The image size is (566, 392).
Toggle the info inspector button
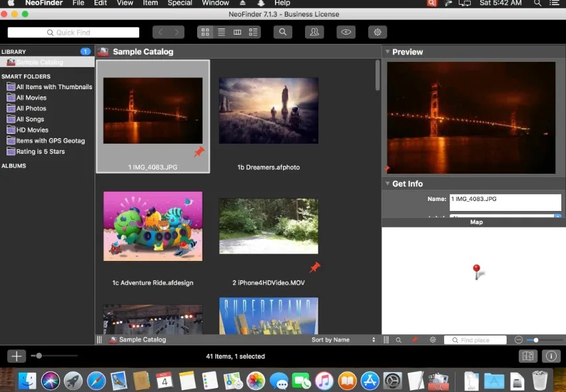point(551,356)
